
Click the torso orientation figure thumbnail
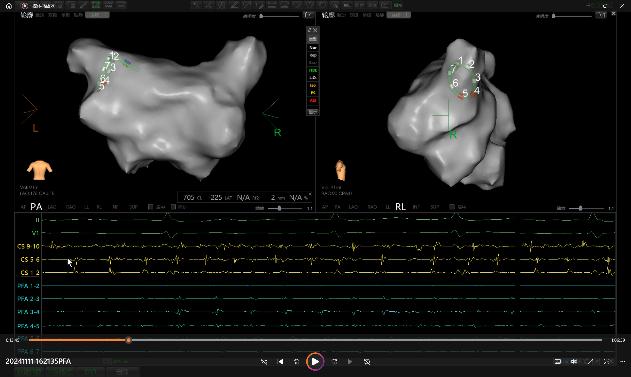(39, 170)
